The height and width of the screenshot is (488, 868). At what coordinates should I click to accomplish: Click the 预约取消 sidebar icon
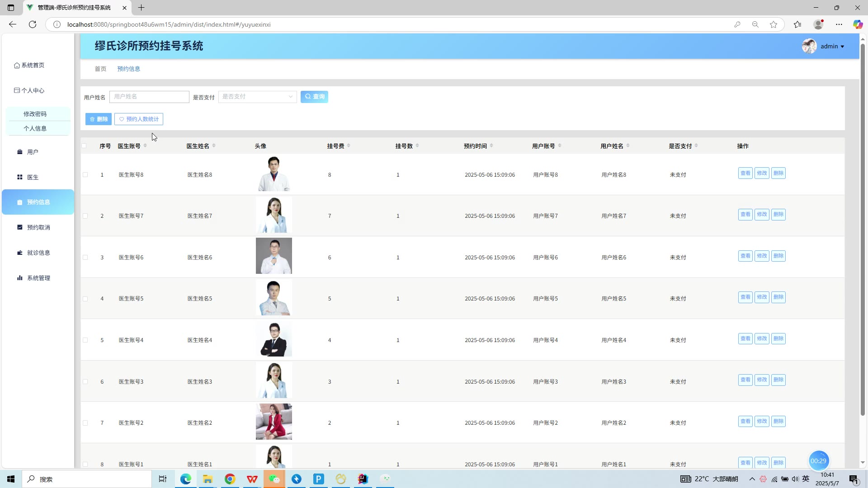(20, 227)
